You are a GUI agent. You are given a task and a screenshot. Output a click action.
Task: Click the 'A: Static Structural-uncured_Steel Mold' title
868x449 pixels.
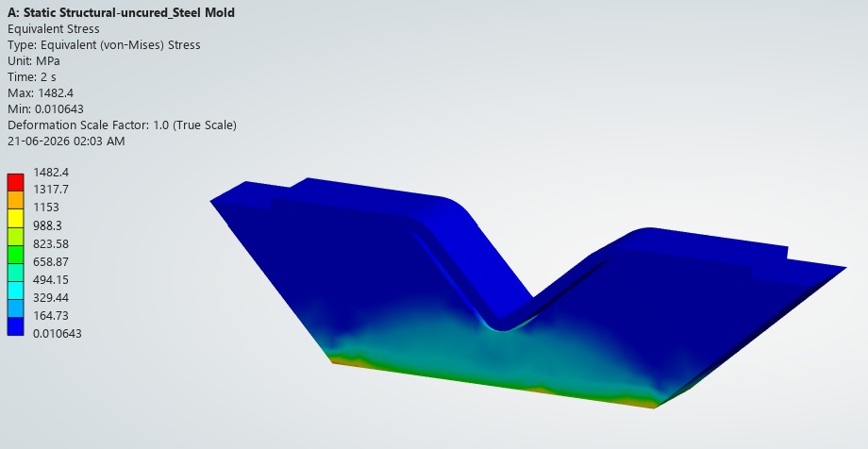[121, 12]
